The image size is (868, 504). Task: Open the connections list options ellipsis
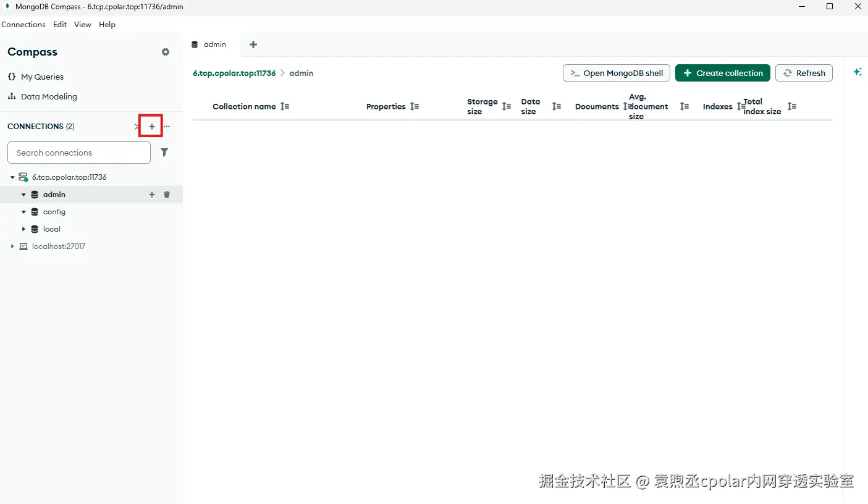(x=167, y=127)
